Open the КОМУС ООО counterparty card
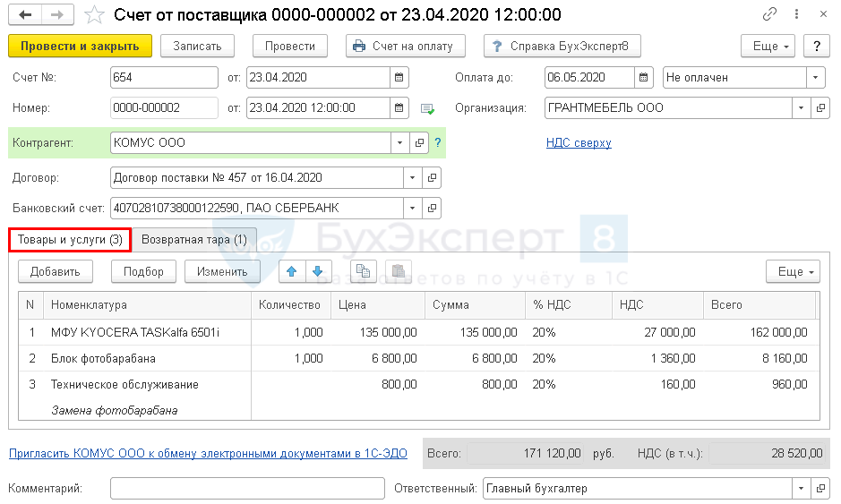Viewport: 841px width, 504px height. [x=419, y=142]
